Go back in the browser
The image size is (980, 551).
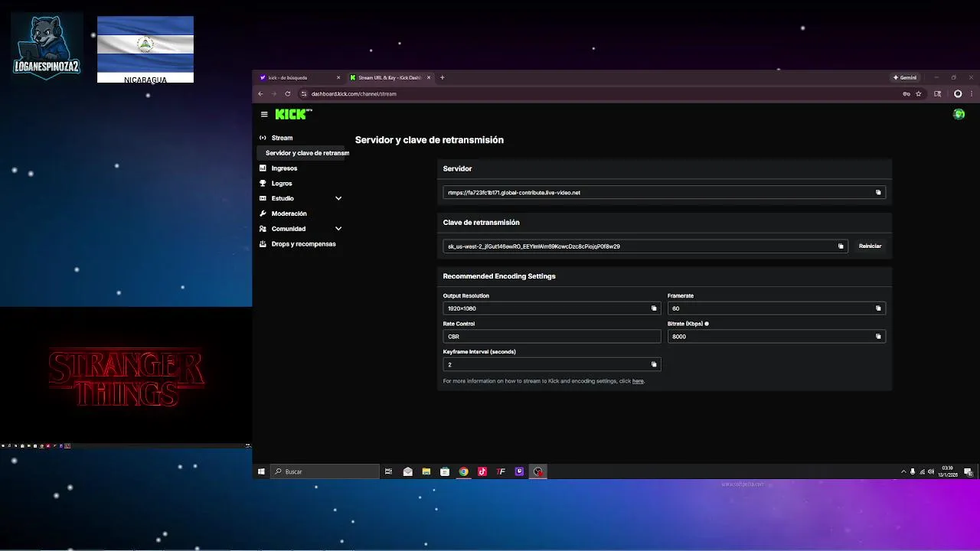(x=260, y=93)
